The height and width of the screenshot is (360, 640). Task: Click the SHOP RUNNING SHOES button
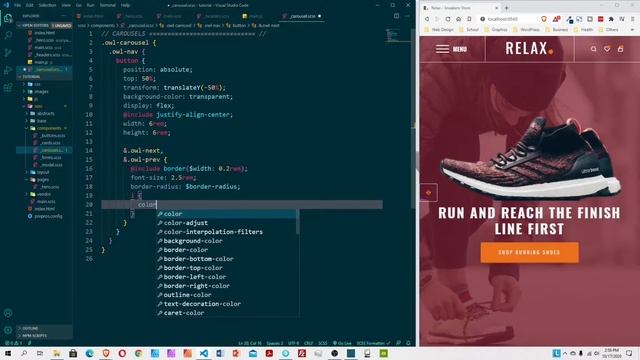point(529,252)
